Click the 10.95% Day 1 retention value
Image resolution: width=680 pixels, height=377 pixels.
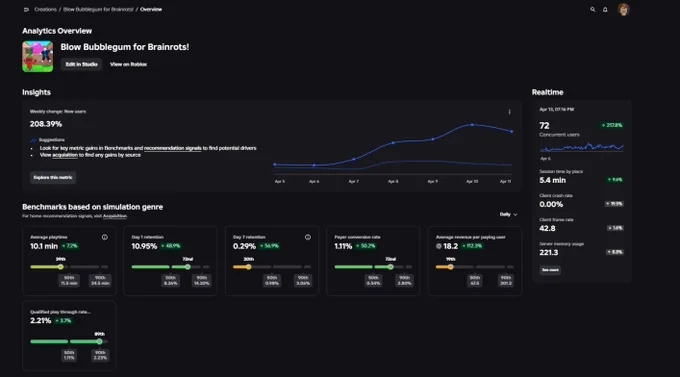[x=144, y=246]
